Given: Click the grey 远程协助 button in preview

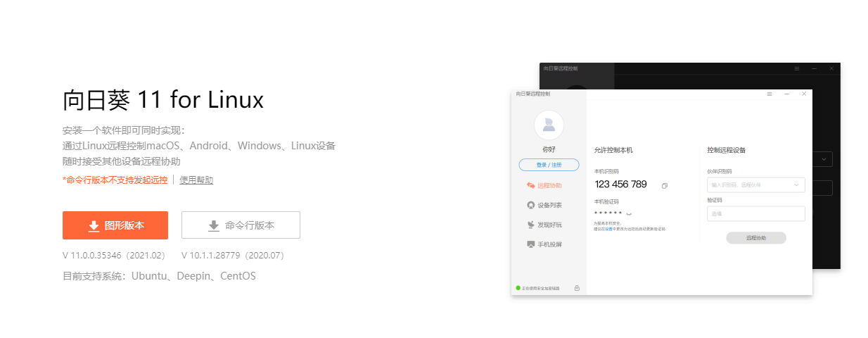Looking at the screenshot, I should click(x=756, y=238).
